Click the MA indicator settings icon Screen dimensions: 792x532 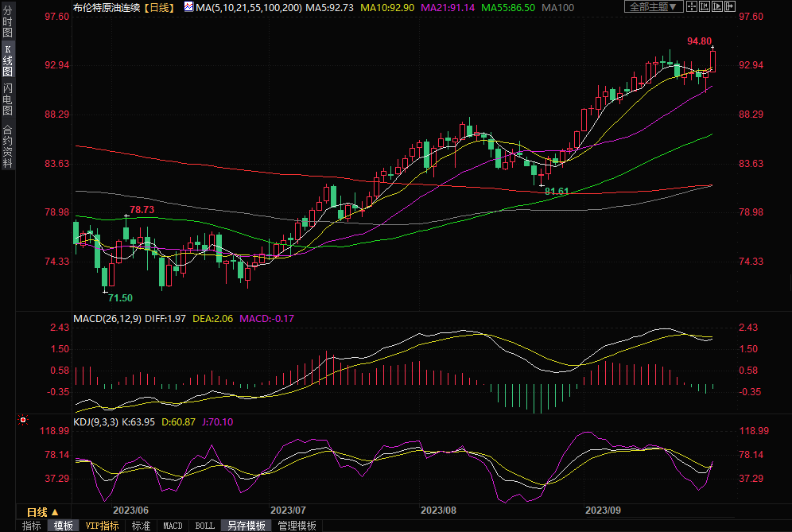(188, 7)
